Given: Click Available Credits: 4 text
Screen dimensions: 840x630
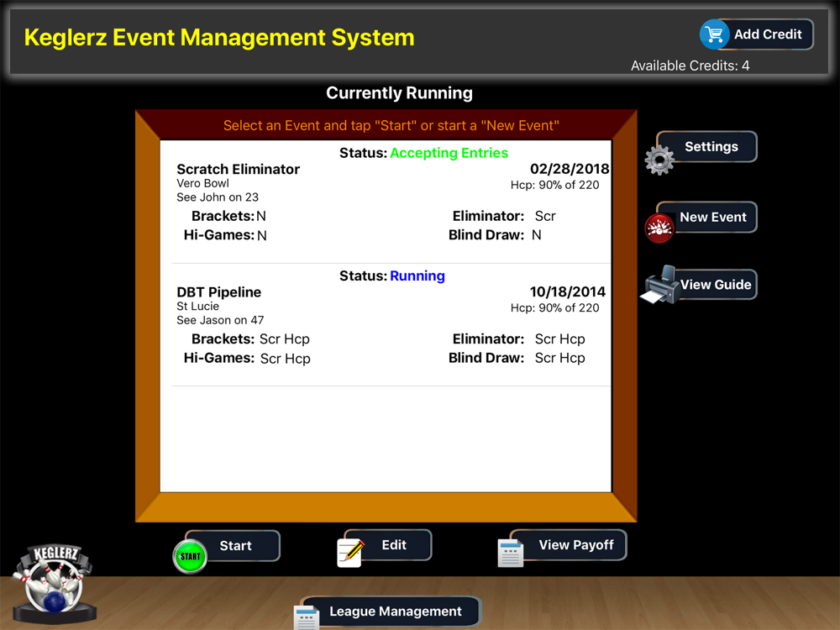Looking at the screenshot, I should pyautogui.click(x=690, y=66).
